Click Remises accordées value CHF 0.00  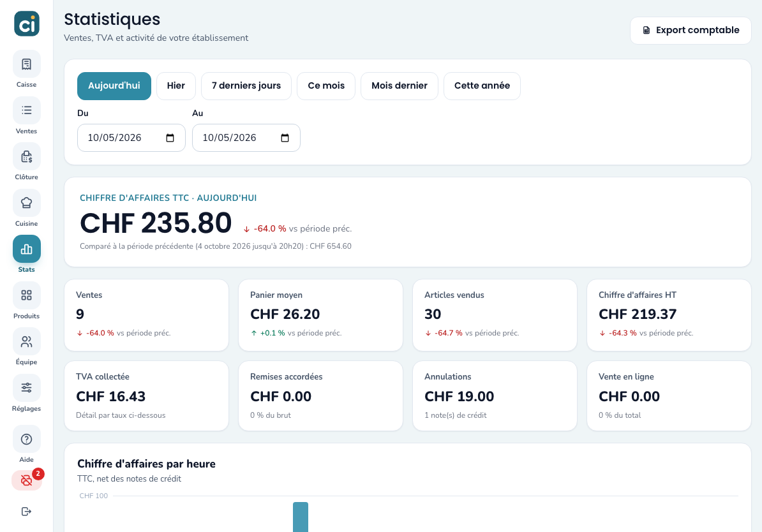tap(281, 397)
